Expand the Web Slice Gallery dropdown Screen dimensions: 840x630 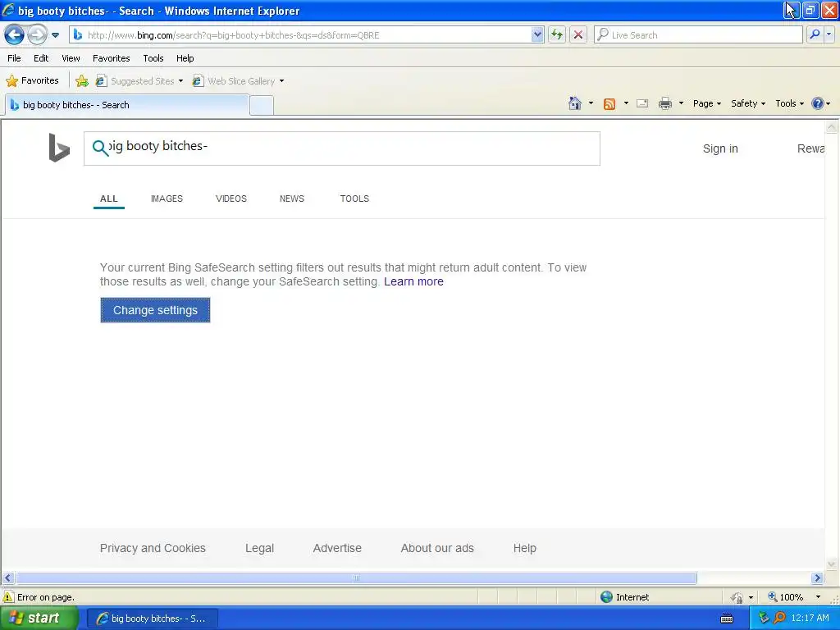[x=282, y=81]
